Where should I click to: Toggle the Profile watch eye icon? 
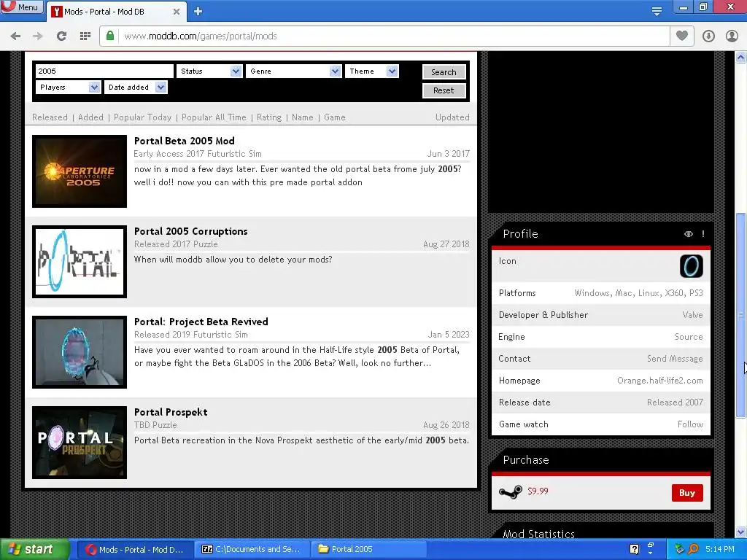coord(689,234)
